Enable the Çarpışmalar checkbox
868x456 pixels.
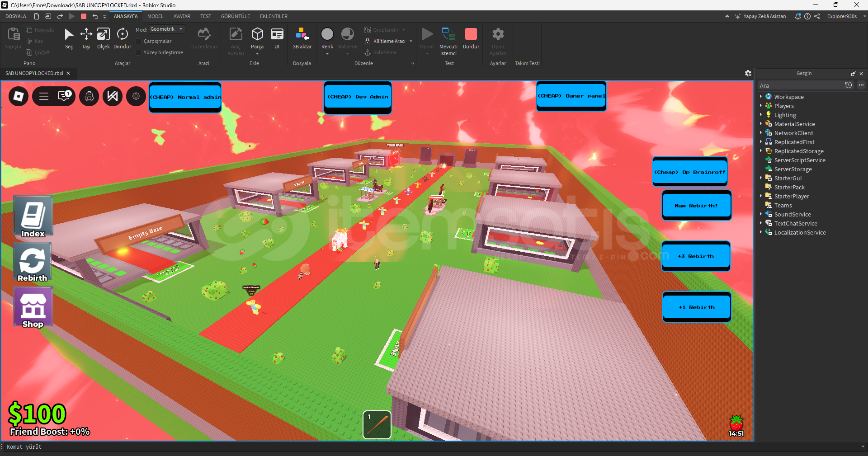point(139,41)
